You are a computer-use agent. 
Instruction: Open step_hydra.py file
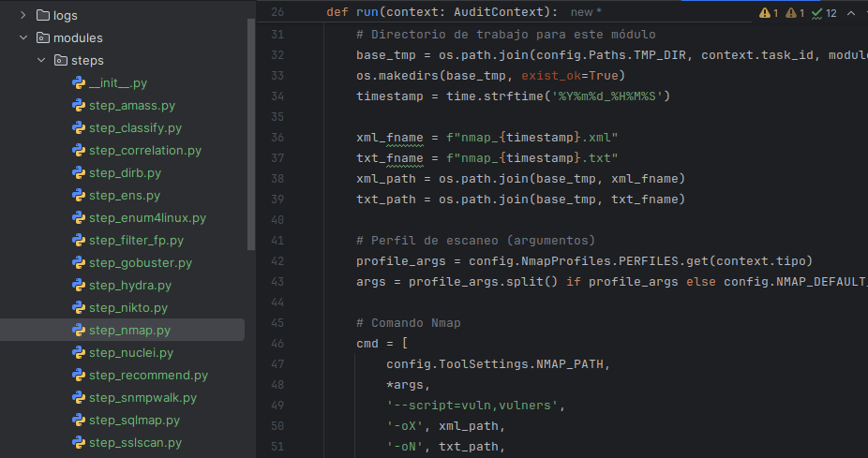point(130,286)
